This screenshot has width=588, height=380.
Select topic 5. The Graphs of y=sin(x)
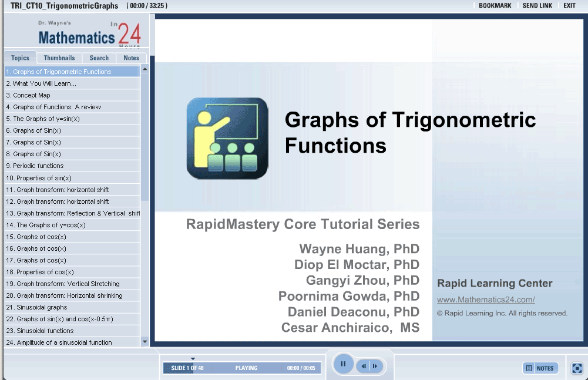[x=72, y=119]
